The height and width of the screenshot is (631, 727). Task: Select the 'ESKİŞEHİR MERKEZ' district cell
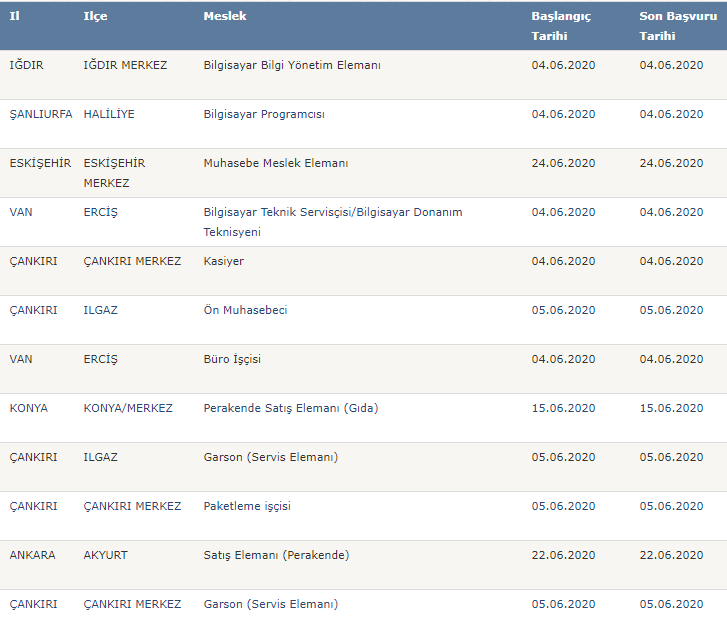114,173
